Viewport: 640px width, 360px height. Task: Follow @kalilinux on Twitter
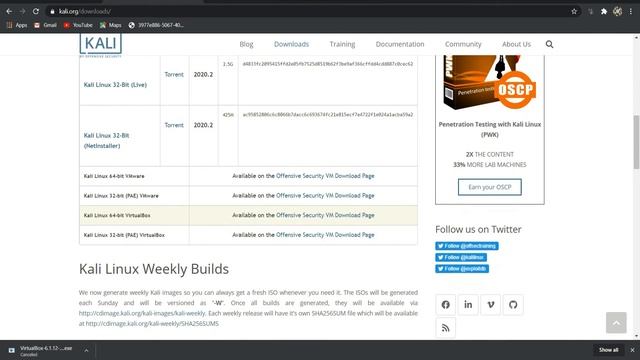coord(461,257)
